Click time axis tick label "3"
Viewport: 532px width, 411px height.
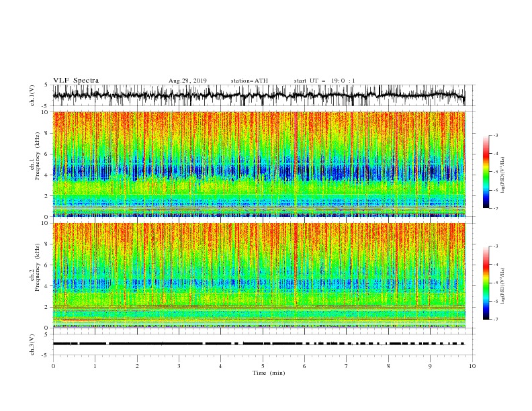tap(179, 366)
